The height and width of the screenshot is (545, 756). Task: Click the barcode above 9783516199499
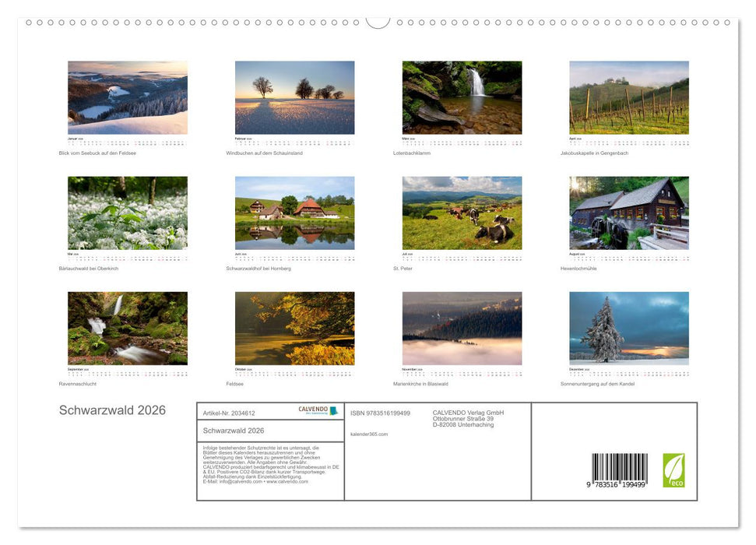coord(621,465)
